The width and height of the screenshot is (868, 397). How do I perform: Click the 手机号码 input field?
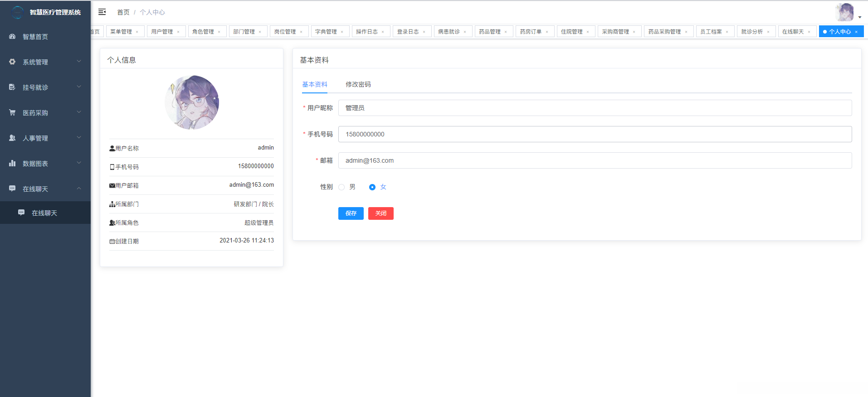[595, 134]
